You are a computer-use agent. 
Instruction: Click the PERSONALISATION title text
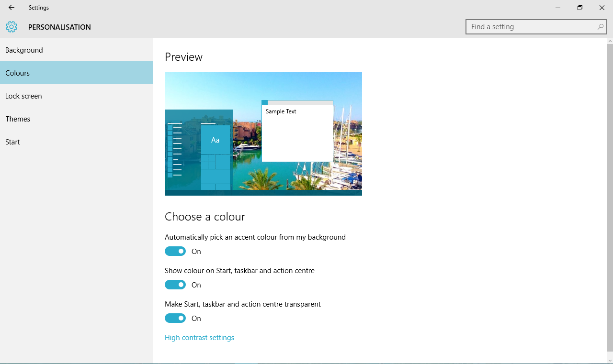(59, 27)
